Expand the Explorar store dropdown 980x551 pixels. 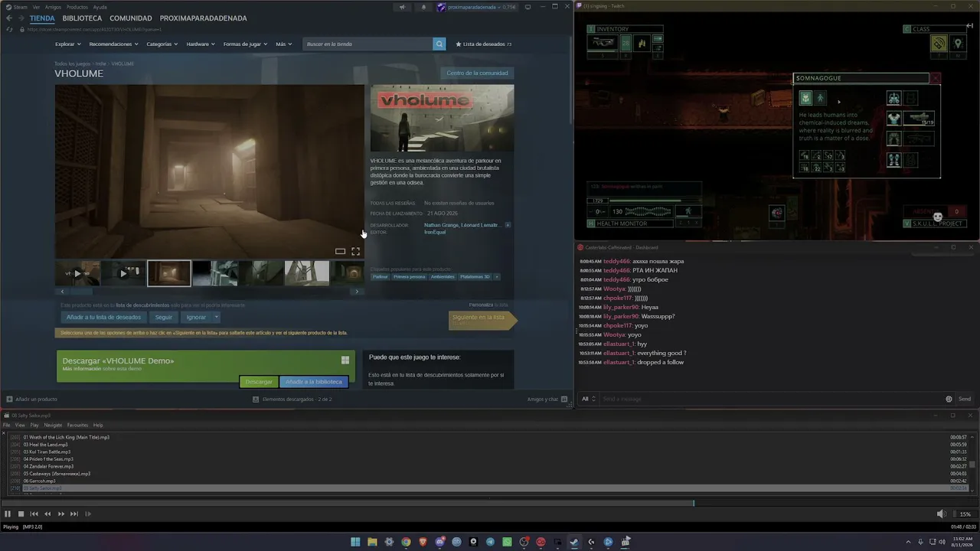click(67, 44)
